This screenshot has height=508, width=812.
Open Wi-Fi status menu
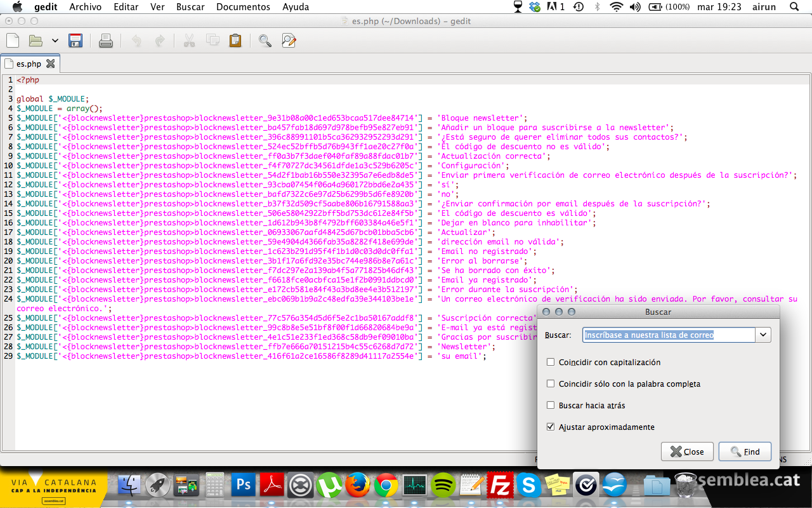coord(616,7)
